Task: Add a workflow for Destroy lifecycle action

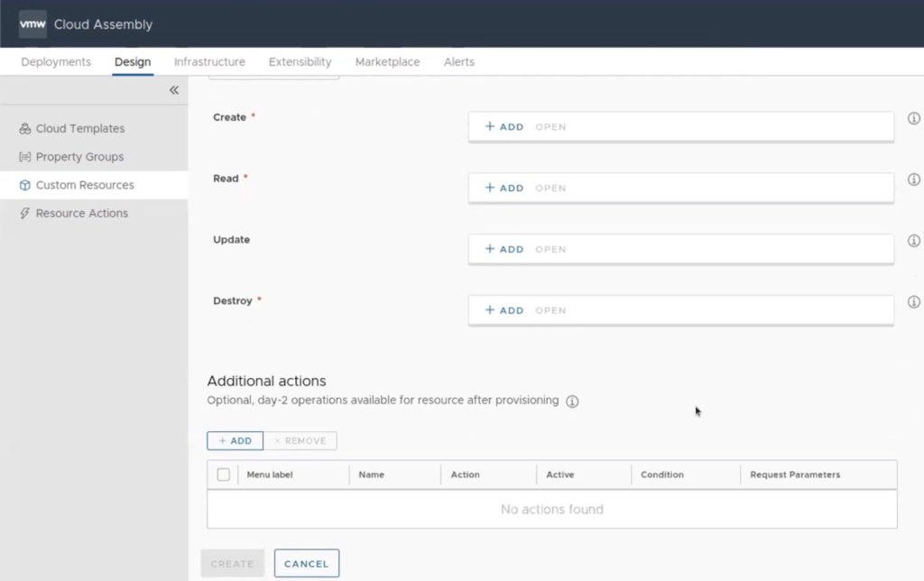Action: pyautogui.click(x=504, y=310)
